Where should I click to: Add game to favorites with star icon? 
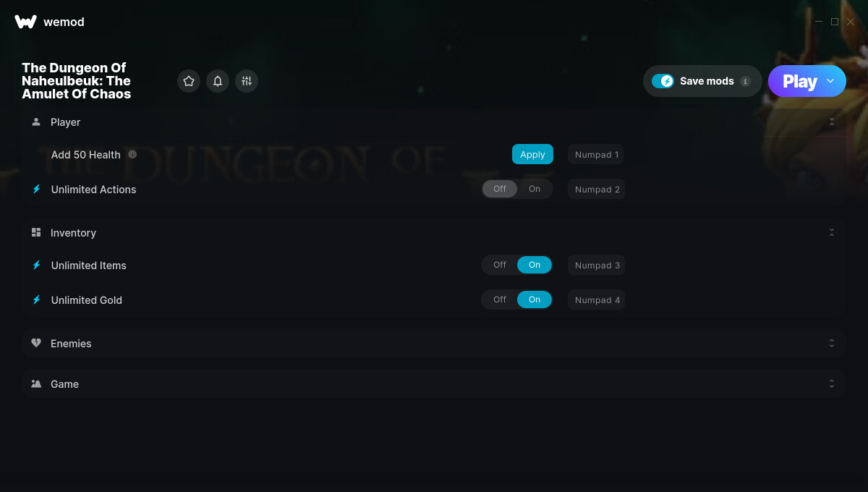point(189,81)
